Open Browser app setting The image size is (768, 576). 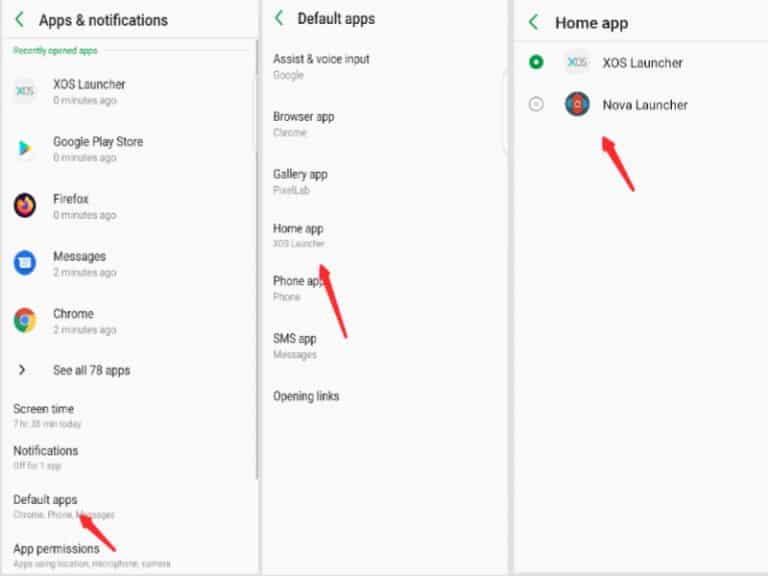click(304, 124)
